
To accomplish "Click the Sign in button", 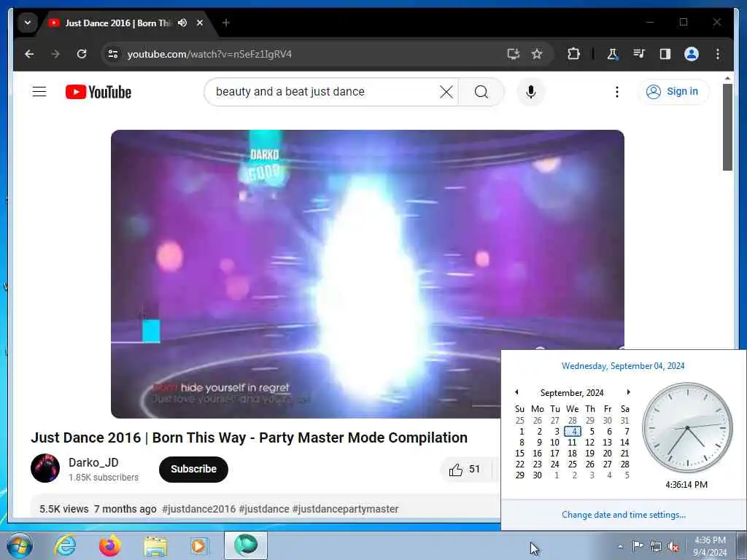I will tap(673, 91).
